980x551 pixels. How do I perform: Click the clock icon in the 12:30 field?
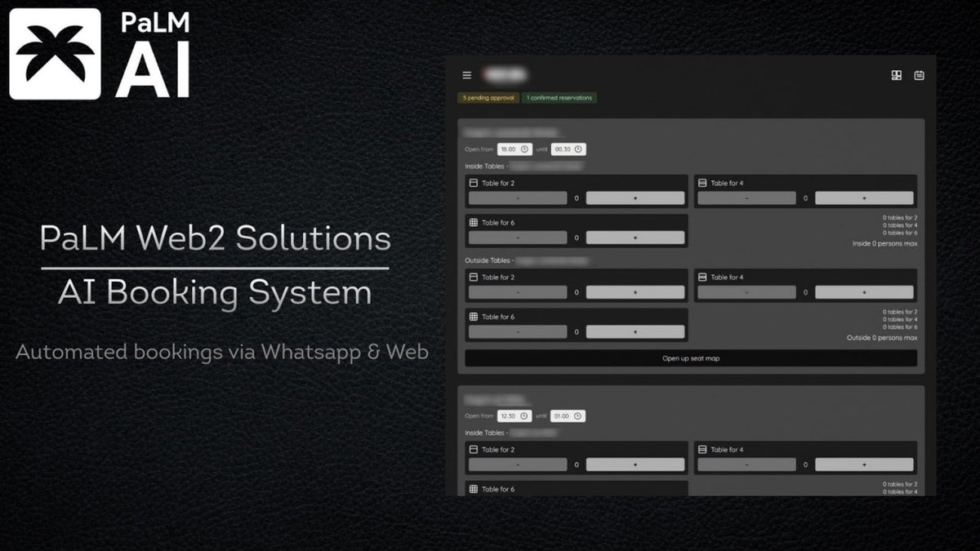point(524,415)
